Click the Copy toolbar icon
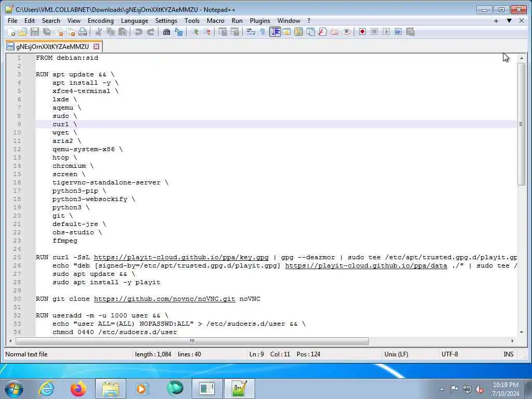 pos(111,32)
